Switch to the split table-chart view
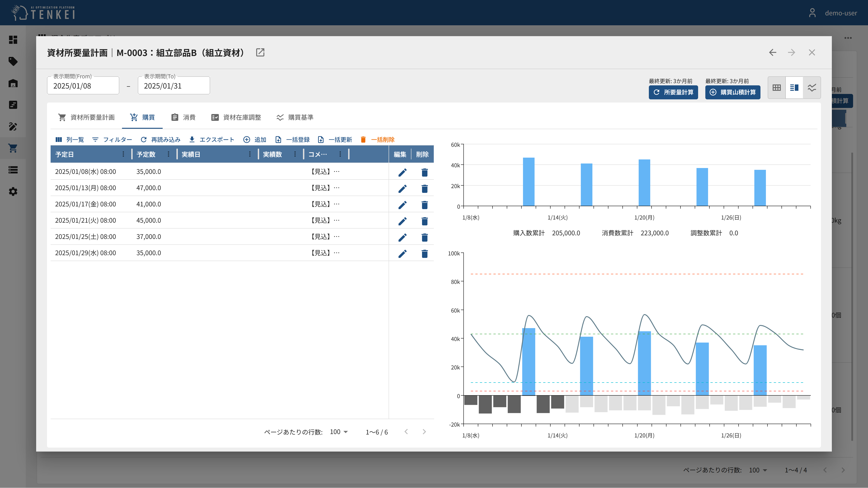 coord(794,88)
